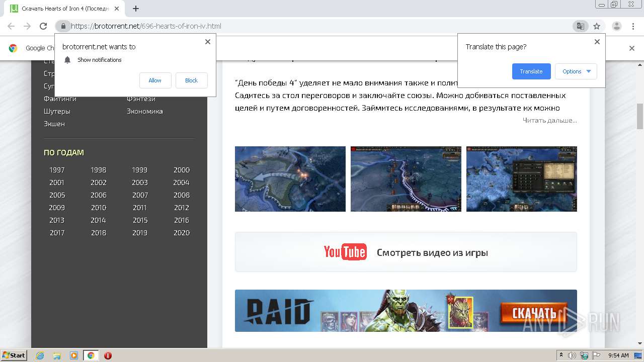Click the page vertical scrollbar thumb

640,116
